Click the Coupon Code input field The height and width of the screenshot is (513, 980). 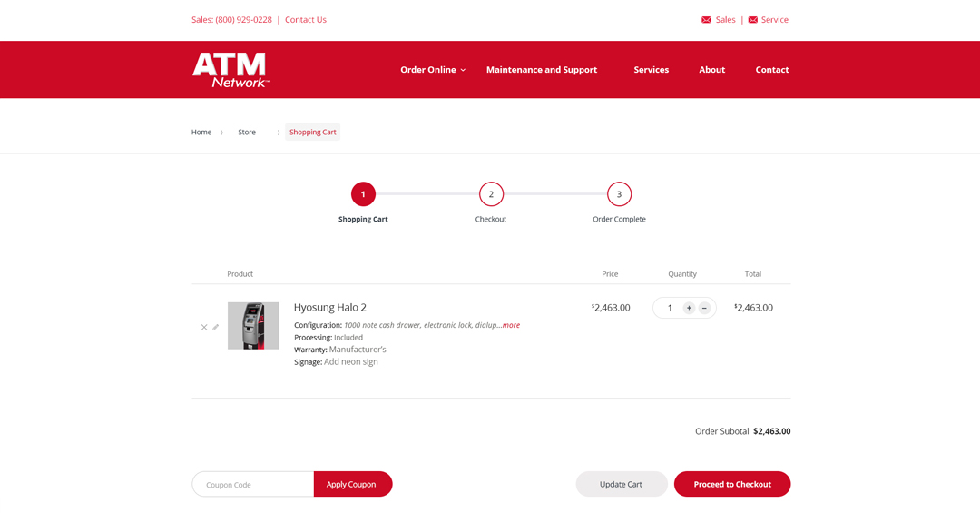(252, 484)
